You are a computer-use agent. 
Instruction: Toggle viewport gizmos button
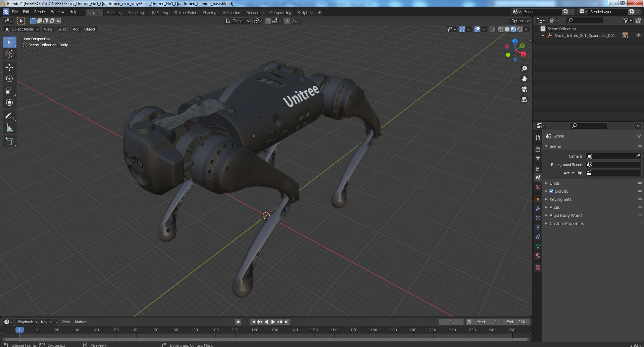[462, 29]
